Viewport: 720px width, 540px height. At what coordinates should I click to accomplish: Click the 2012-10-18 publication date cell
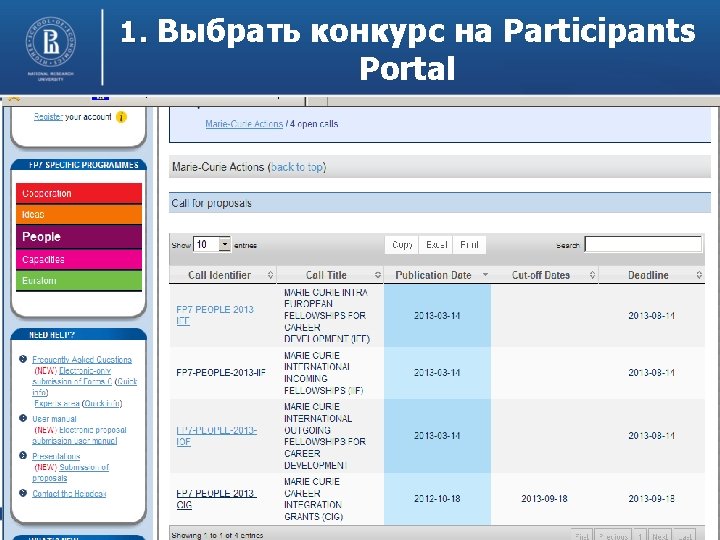tap(437, 499)
